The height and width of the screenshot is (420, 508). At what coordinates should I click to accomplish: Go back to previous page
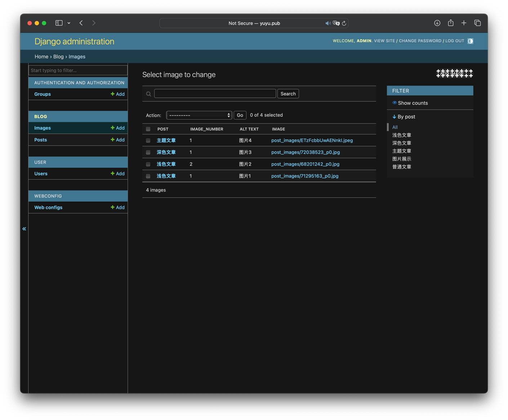pos(81,23)
